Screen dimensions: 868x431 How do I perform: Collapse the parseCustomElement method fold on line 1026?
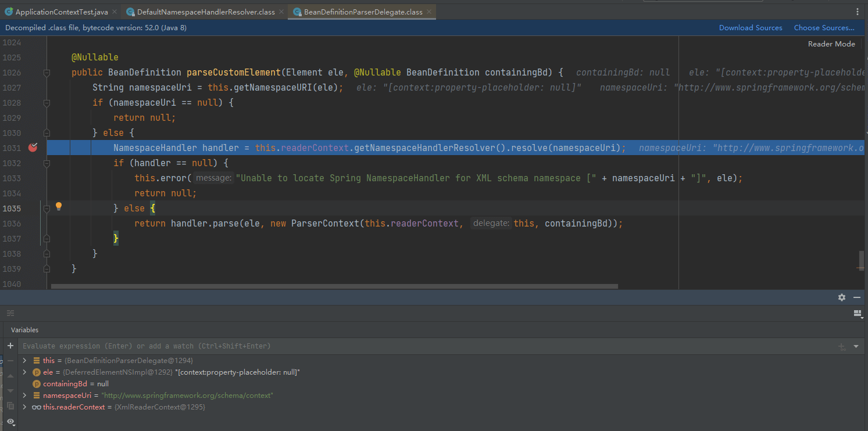click(x=47, y=73)
